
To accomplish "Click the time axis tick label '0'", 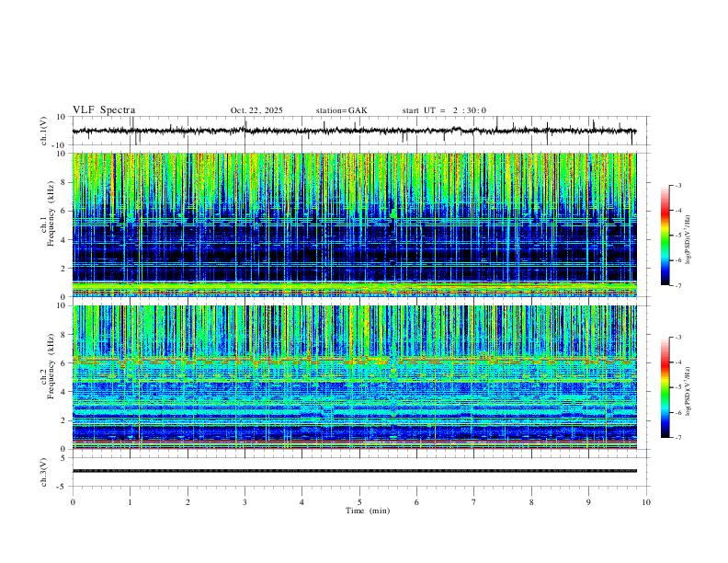I will 73,502.
